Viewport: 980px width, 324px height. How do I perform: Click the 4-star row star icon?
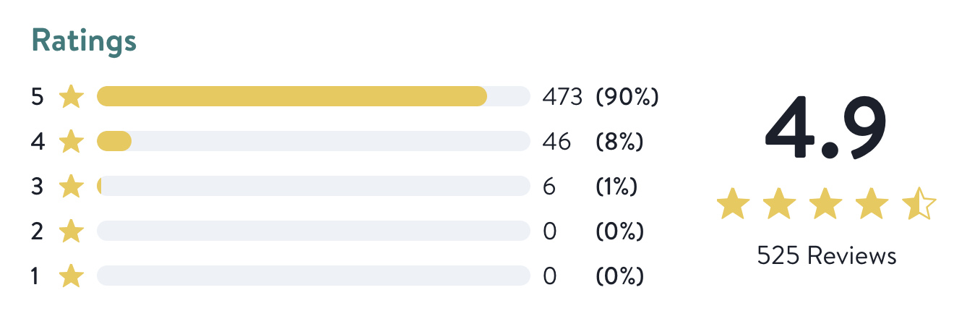point(71,142)
